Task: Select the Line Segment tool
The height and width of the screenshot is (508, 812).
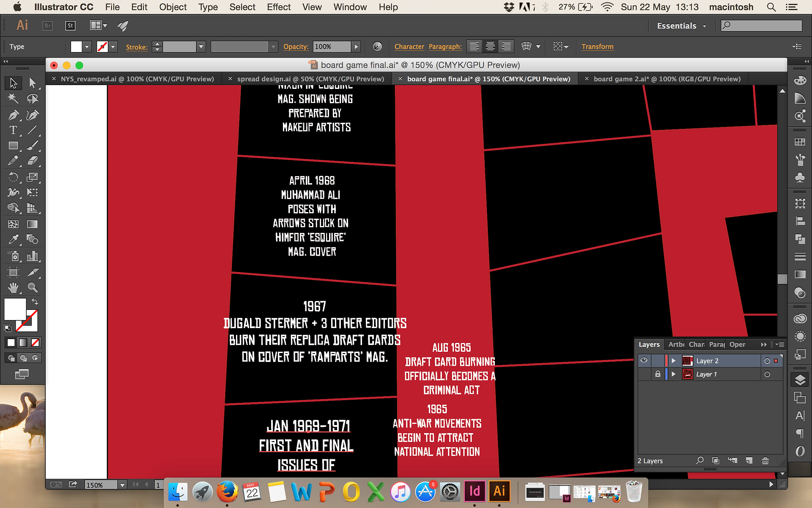Action: click(x=33, y=130)
